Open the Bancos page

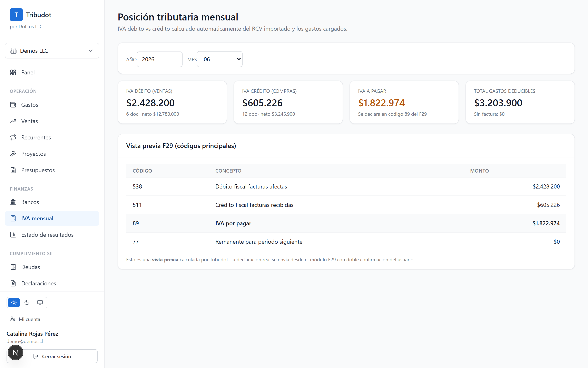click(52, 202)
